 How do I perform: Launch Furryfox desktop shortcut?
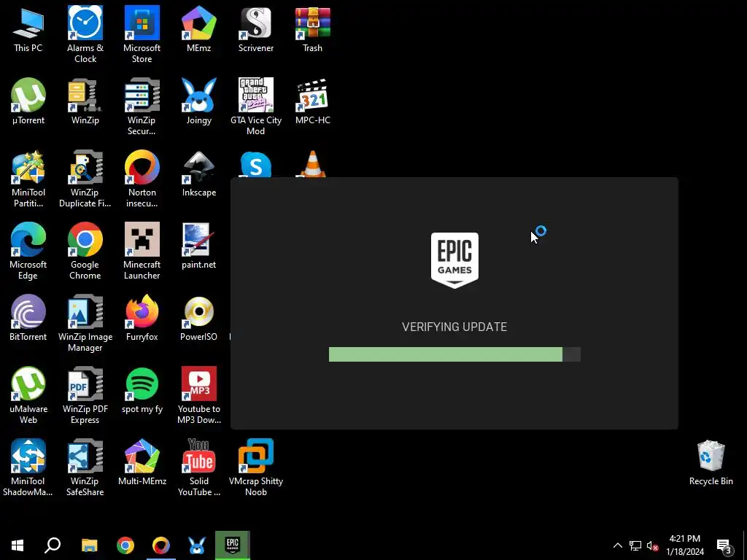[x=142, y=318]
